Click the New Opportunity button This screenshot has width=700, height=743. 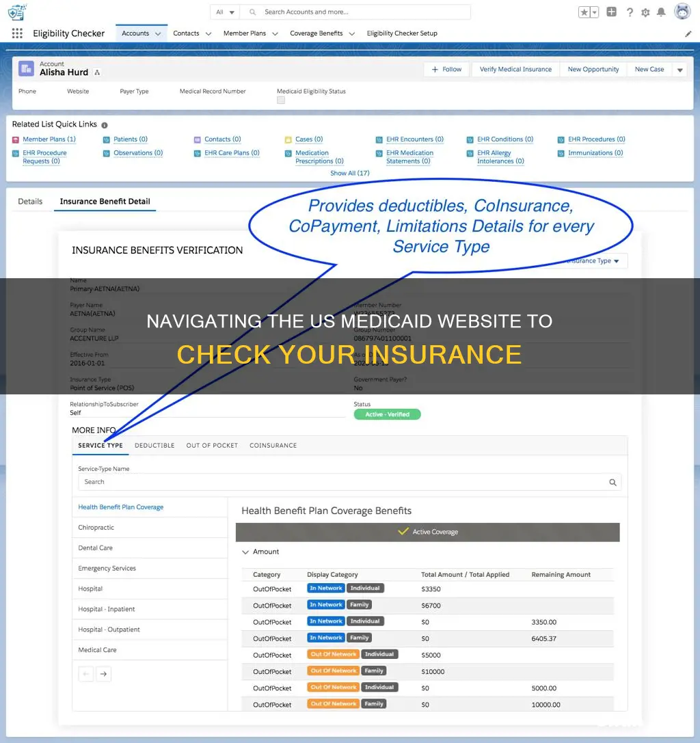click(x=593, y=69)
